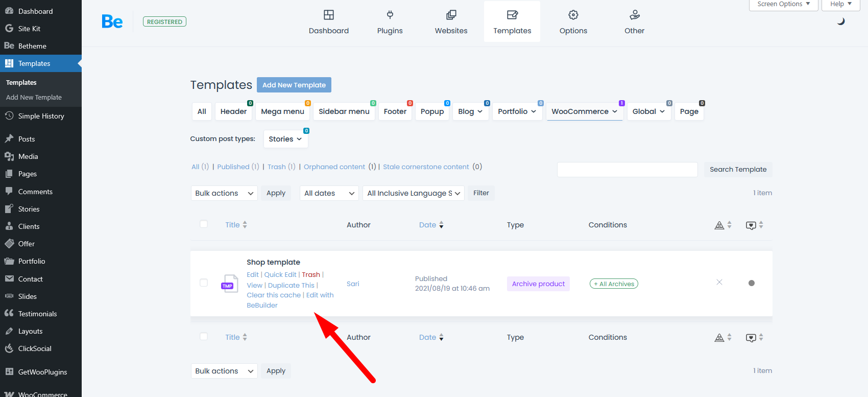The width and height of the screenshot is (868, 397).
Task: Open Layouts in the sidebar
Action: pos(30,331)
